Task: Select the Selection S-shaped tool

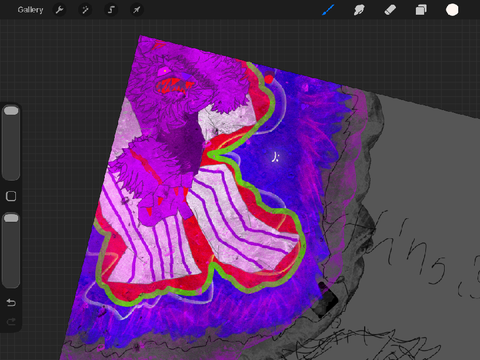Action: 111,10
